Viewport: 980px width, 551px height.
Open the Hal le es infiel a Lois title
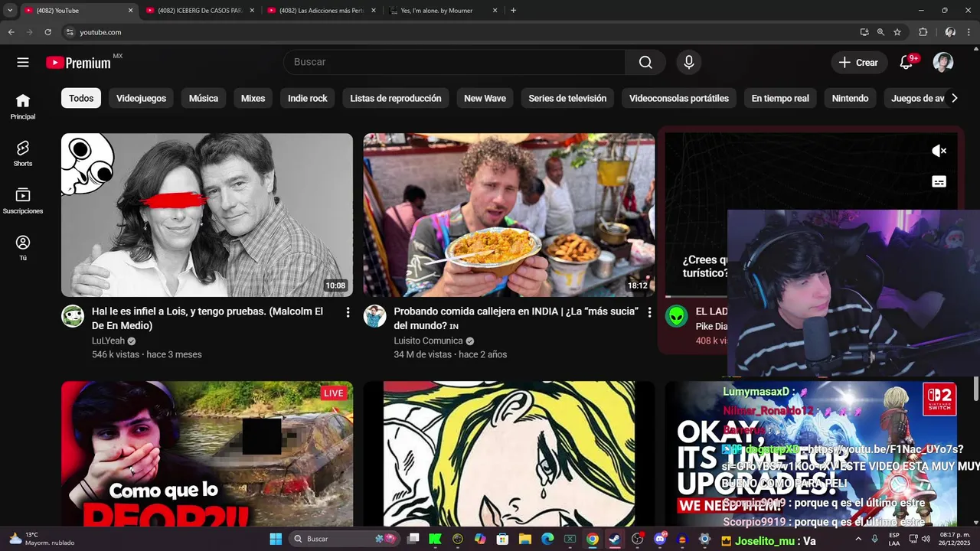(x=207, y=318)
